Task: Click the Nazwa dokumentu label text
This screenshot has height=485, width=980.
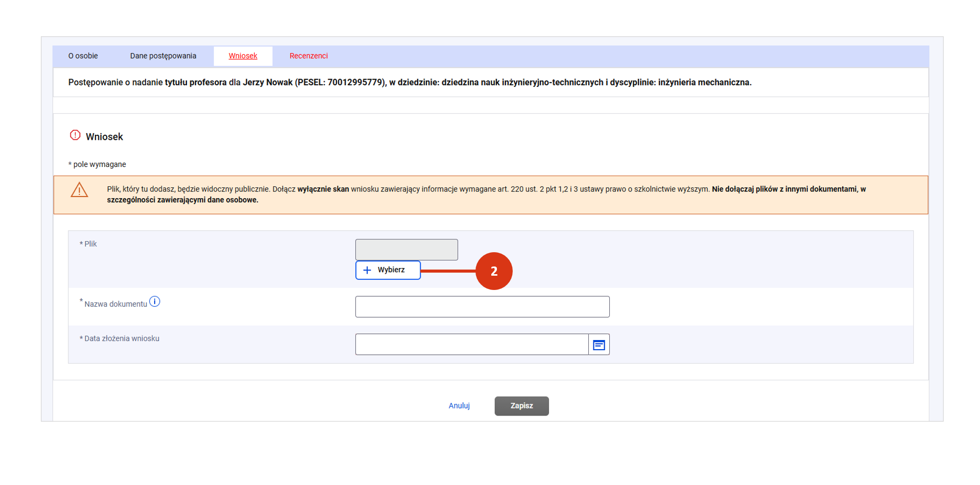Action: coord(115,304)
